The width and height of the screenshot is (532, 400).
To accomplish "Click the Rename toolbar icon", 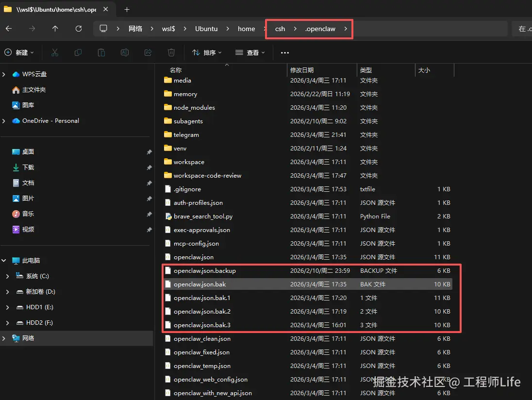I will [x=125, y=52].
